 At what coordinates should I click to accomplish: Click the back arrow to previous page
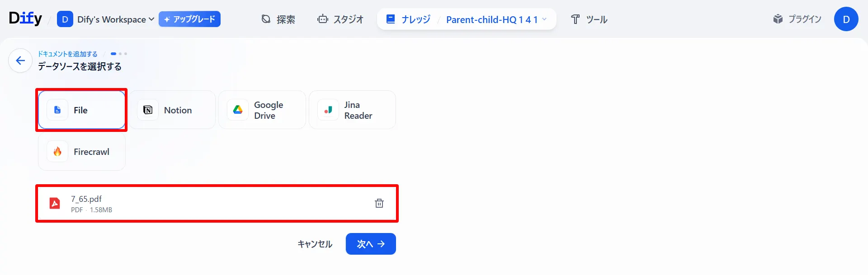pyautogui.click(x=20, y=60)
